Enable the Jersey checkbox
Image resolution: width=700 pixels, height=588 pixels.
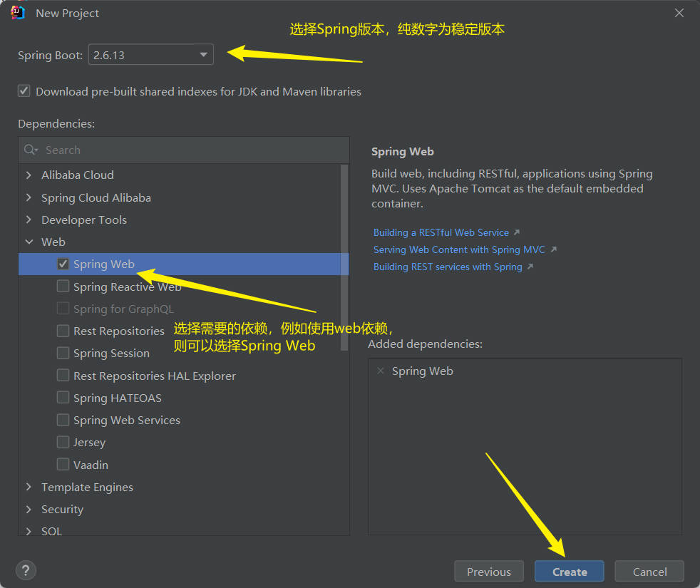pyautogui.click(x=63, y=442)
